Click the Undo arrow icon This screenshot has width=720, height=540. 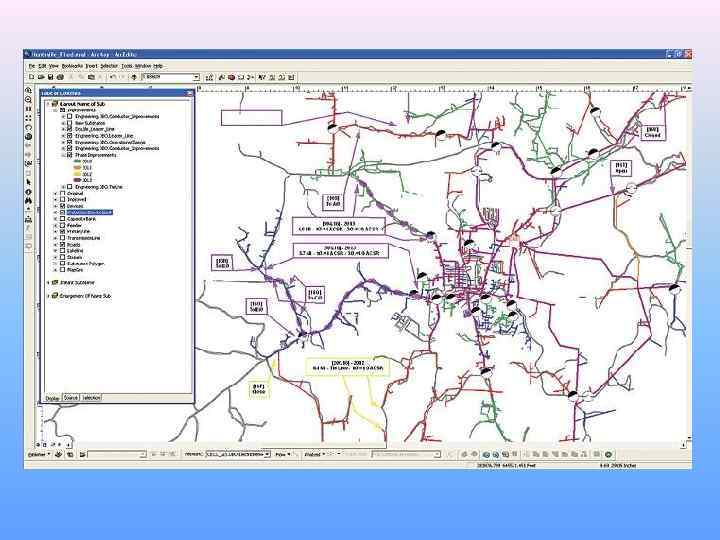tap(113, 77)
